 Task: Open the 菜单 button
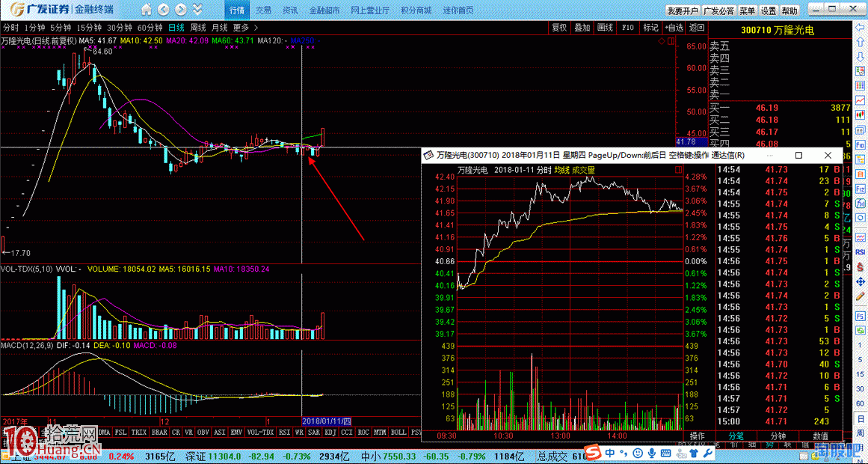(747, 10)
